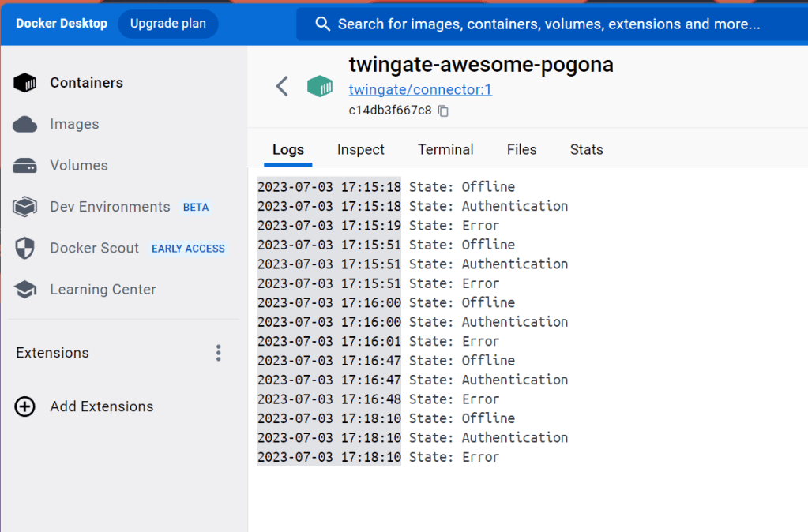Screen dimensions: 808x532
Task: Click the Docker Scout shield icon
Action: (24, 248)
